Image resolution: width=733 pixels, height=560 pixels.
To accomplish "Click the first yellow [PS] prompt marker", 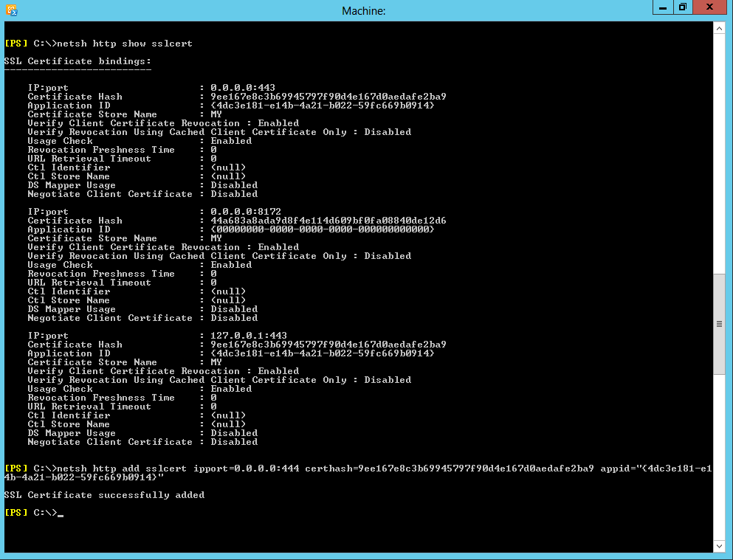I will pyautogui.click(x=16, y=44).
